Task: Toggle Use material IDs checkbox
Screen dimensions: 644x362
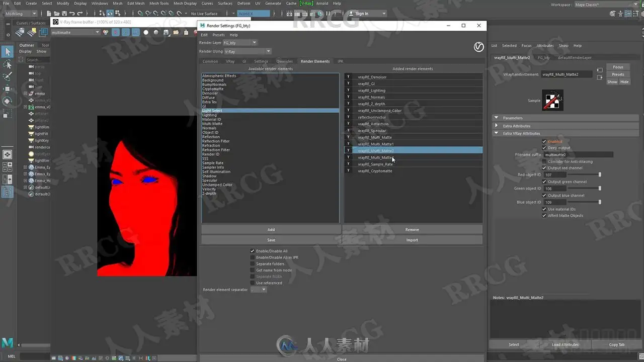Action: coord(544,209)
